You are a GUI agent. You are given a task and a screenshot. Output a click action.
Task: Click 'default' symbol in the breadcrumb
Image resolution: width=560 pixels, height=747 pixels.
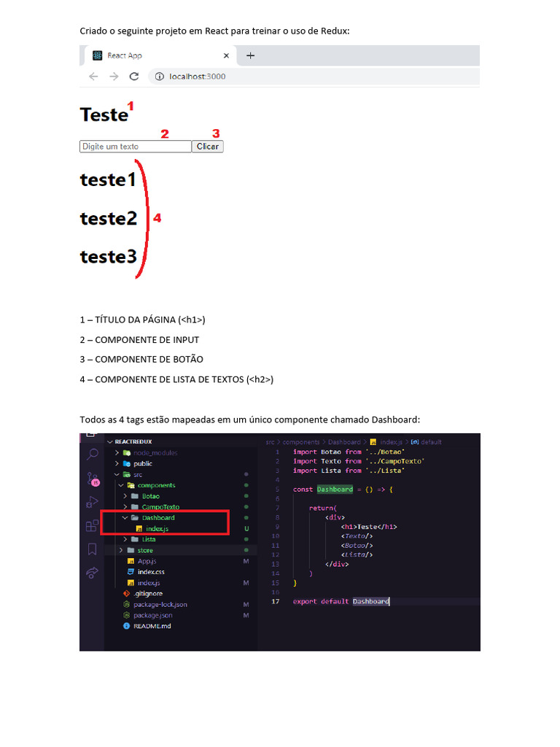431,442
